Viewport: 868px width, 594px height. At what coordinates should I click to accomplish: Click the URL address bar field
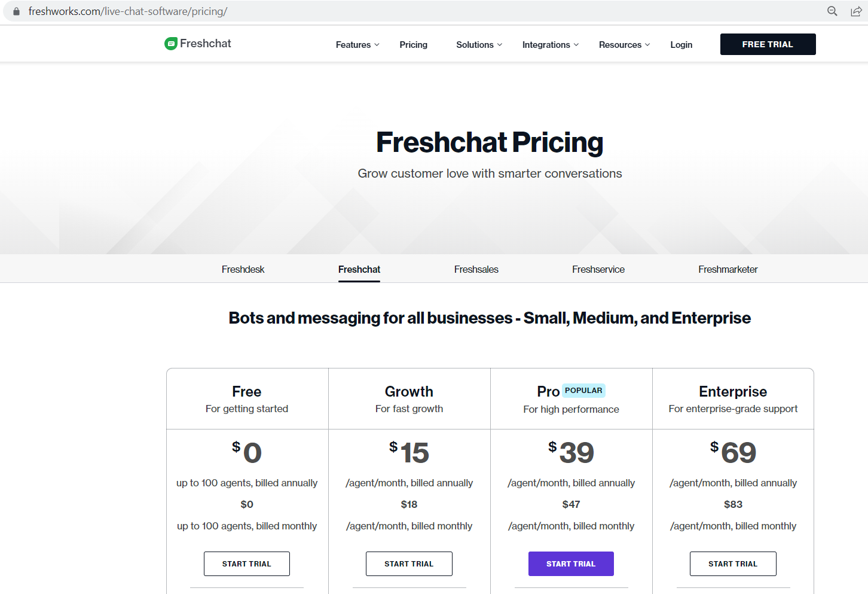[418, 11]
